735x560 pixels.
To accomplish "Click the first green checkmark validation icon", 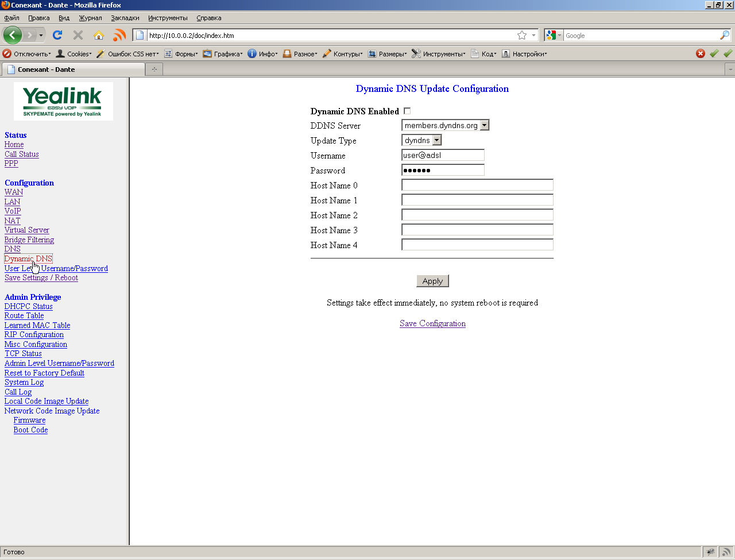I will 714,53.
